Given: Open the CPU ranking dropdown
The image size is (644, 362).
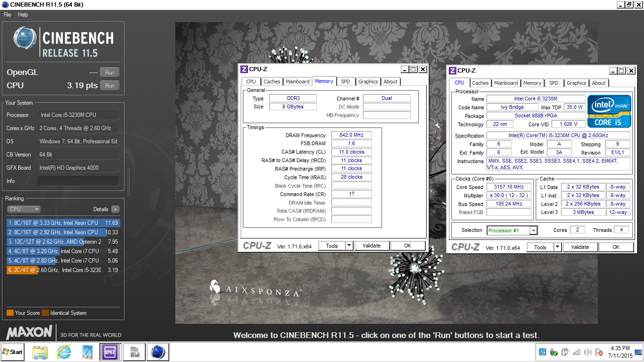Looking at the screenshot, I should click(24, 209).
